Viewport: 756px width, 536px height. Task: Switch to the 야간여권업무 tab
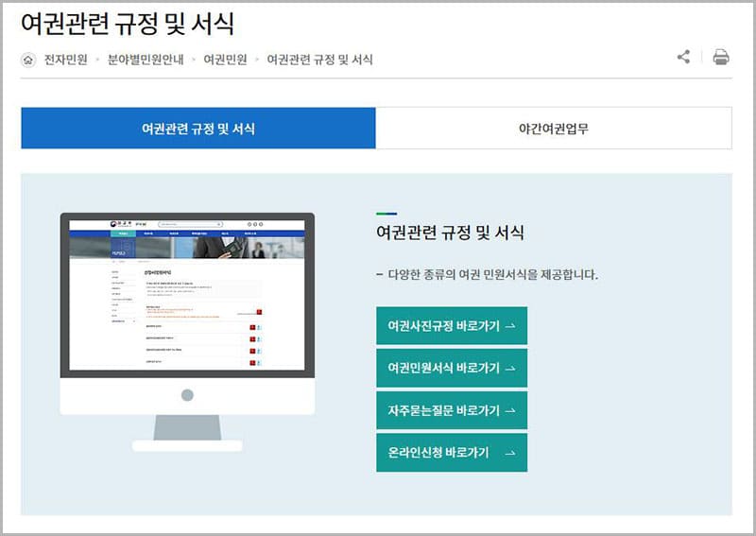[553, 129]
